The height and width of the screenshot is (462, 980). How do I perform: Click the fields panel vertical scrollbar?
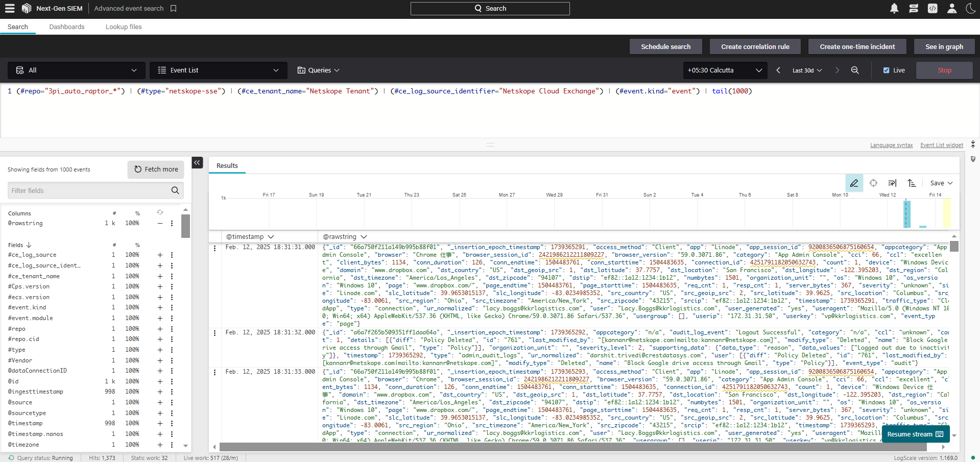(x=185, y=226)
